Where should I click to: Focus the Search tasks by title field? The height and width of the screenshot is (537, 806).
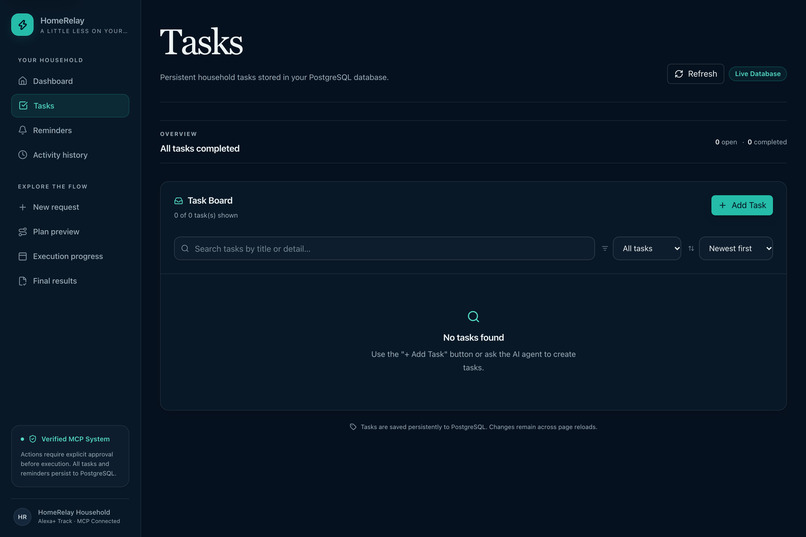(x=384, y=248)
